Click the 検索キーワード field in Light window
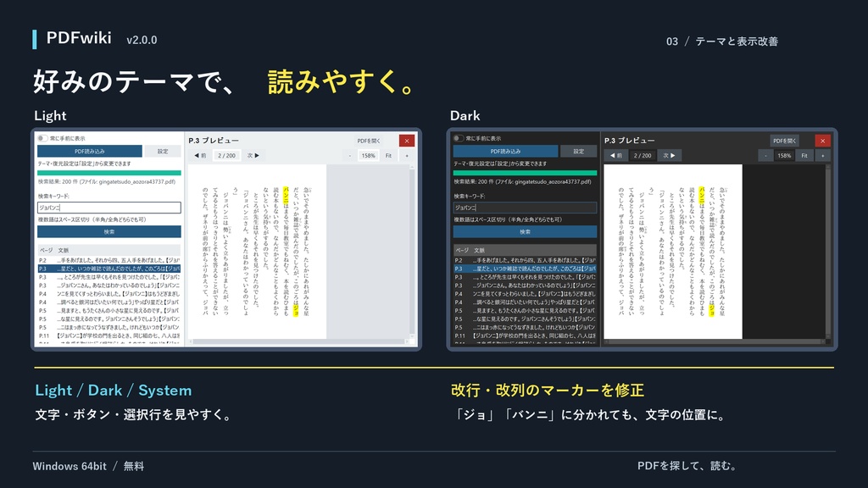The height and width of the screenshot is (488, 868). point(109,208)
